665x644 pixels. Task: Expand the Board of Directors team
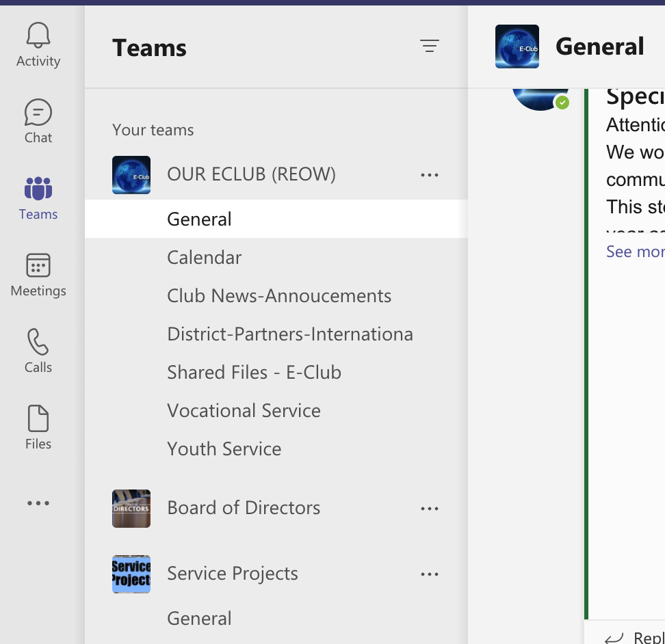244,508
